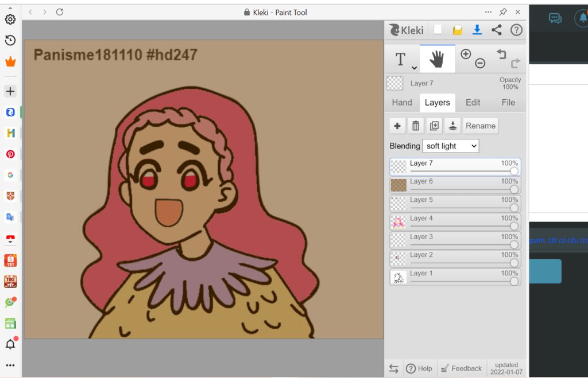The height and width of the screenshot is (378, 588).
Task: Click the updated 2022-01-07 changelog
Action: pos(506,369)
